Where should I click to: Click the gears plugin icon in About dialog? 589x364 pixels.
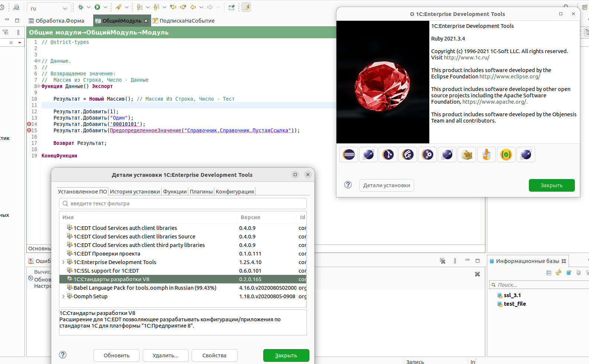pos(427,155)
